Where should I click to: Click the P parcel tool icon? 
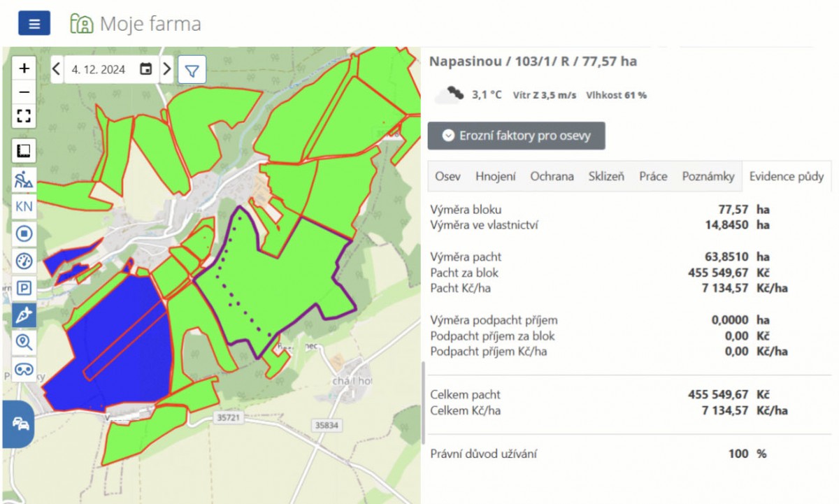point(24,288)
